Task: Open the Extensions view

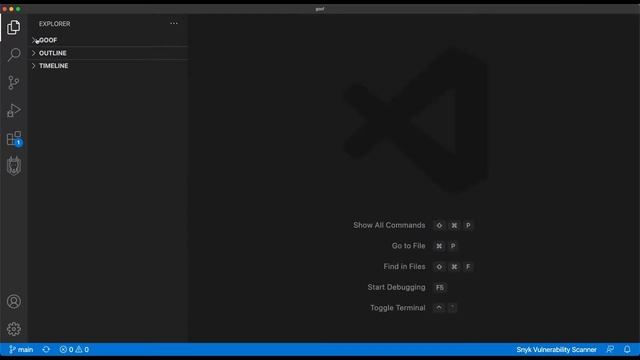Action: [14, 138]
